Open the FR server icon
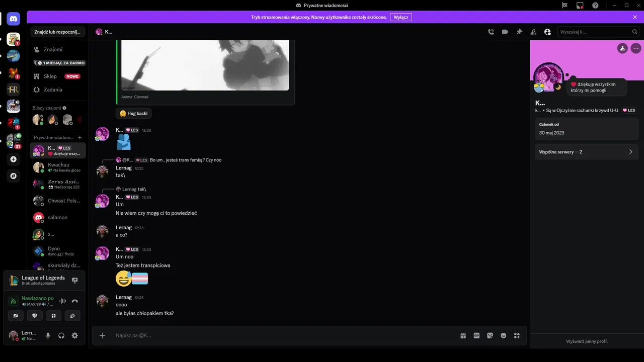Viewport: 644px width, 362px height. 13,89
